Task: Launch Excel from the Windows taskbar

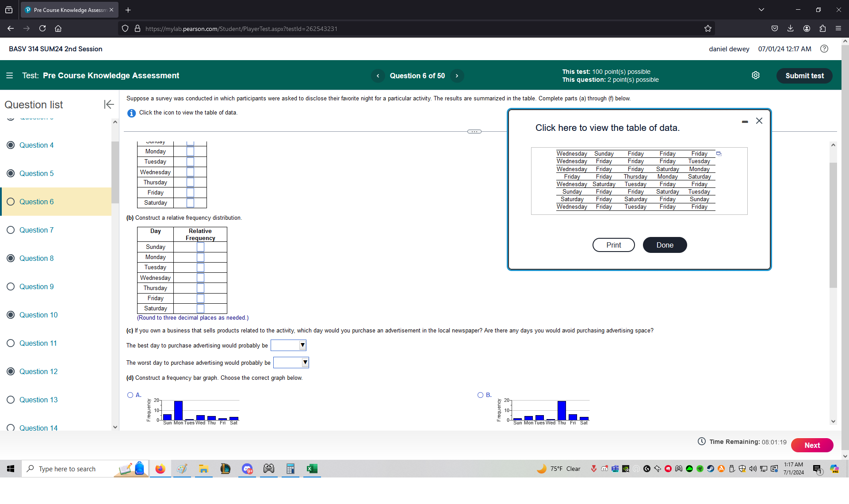Action: point(312,469)
